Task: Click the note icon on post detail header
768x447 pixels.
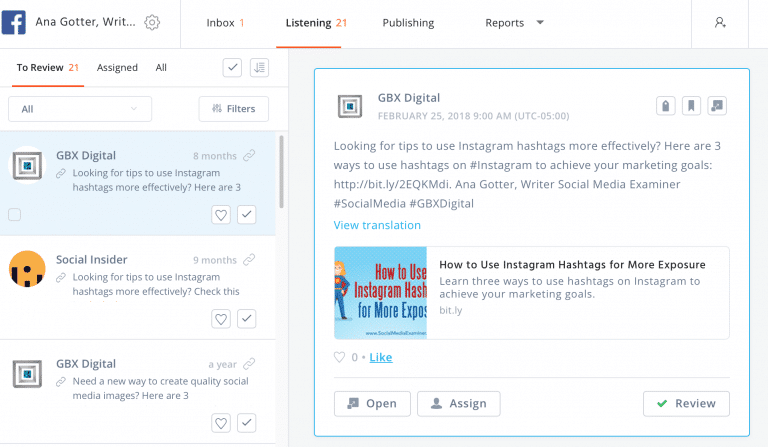Action: pyautogui.click(x=716, y=106)
